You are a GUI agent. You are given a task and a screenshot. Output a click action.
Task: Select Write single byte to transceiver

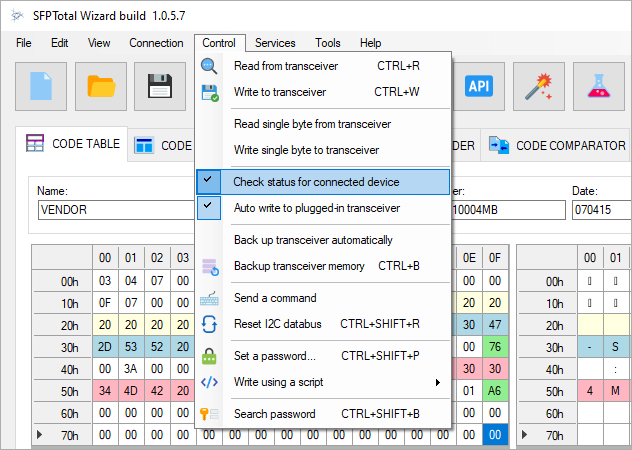tap(323, 150)
